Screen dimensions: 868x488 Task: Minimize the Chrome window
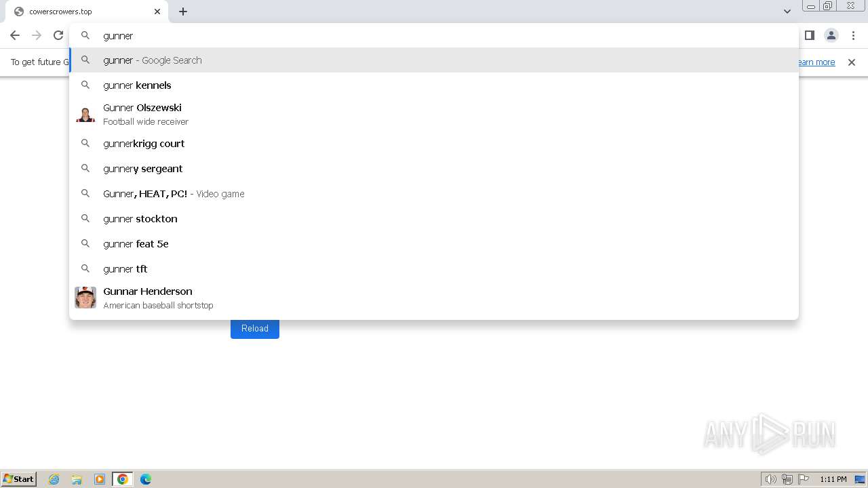tap(810, 6)
